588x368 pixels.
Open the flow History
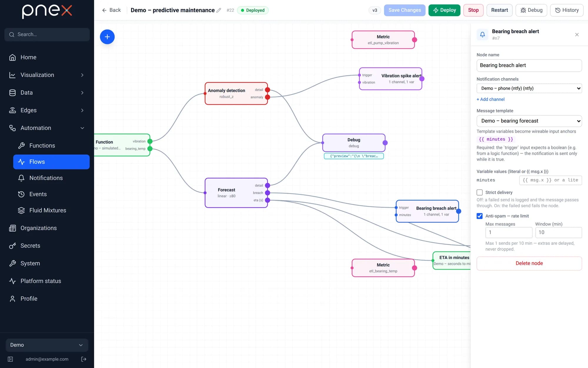[x=567, y=10]
